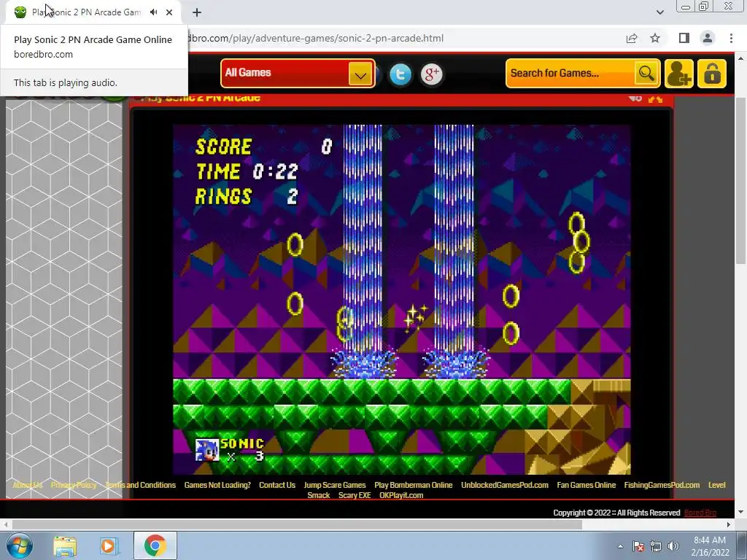
Task: Open Jump Scare Games link
Action: pyautogui.click(x=335, y=485)
